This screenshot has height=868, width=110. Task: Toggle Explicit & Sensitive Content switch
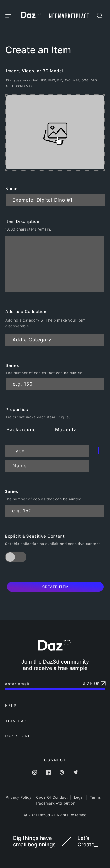click(x=16, y=557)
